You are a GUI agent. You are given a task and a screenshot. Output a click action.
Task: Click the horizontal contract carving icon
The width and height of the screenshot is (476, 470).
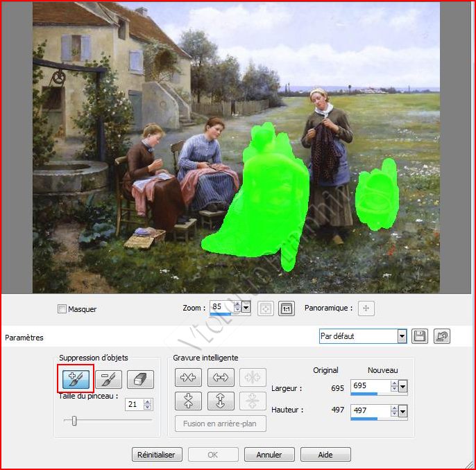pos(187,378)
